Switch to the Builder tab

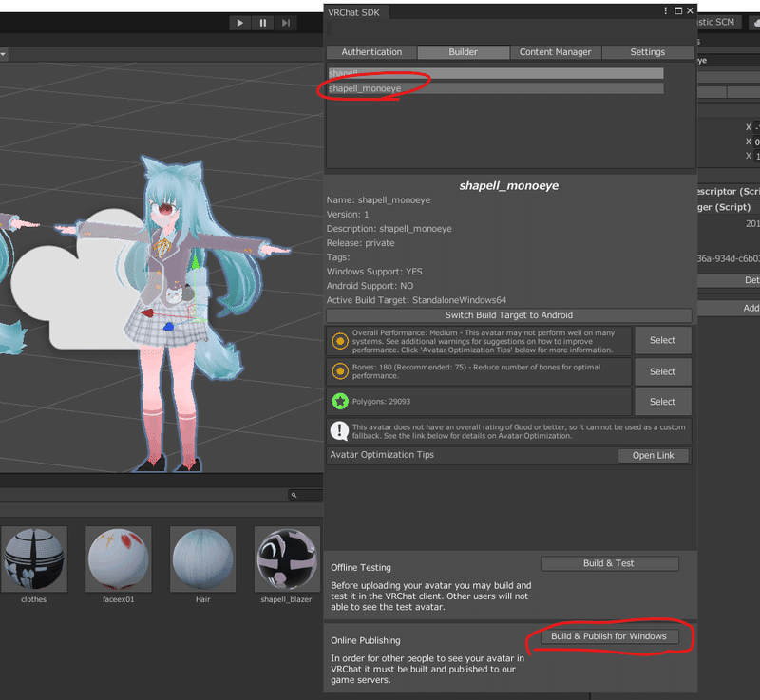463,52
